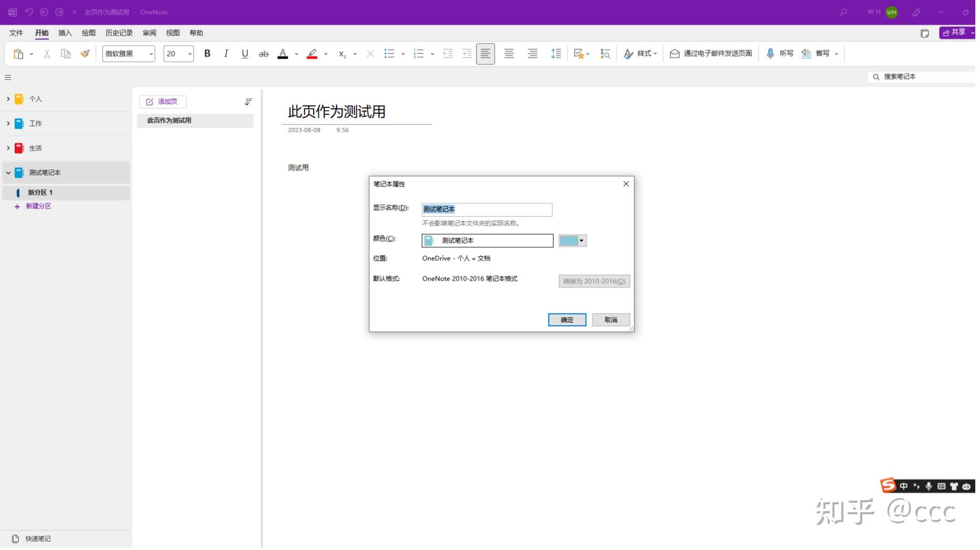The height and width of the screenshot is (550, 980).
Task: Switch to the 绘图 tab
Action: click(89, 33)
